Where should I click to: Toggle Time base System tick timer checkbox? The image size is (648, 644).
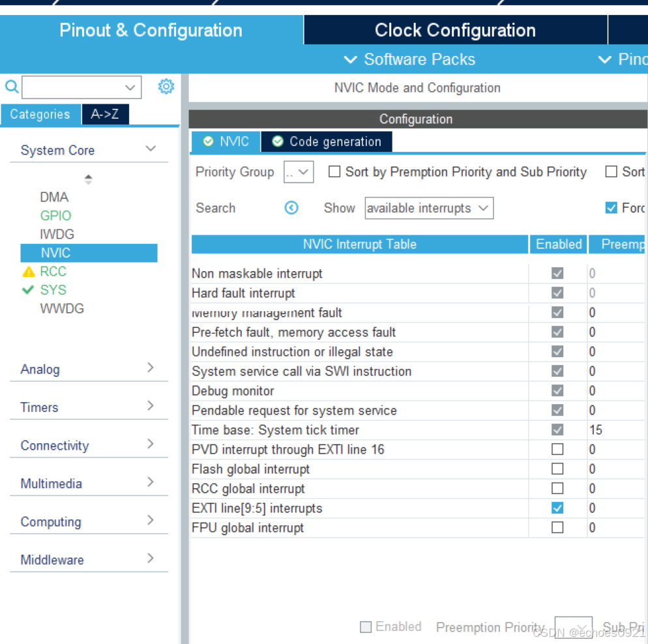coord(557,430)
